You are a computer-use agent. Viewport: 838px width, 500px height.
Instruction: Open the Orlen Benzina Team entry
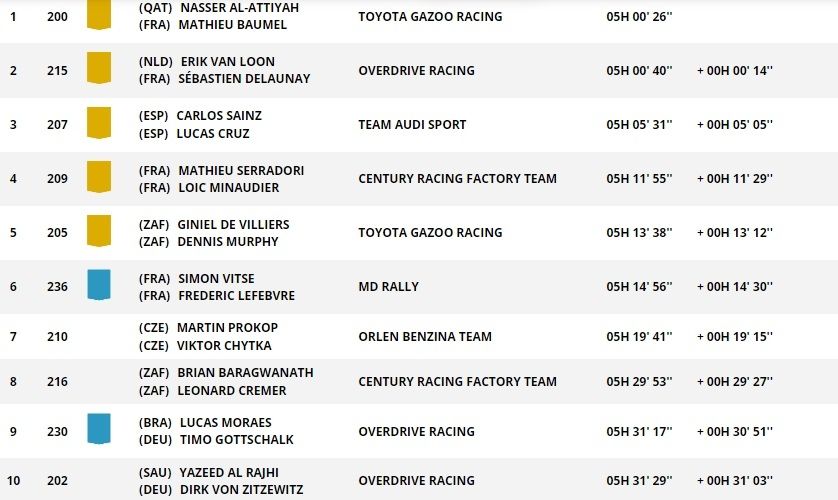[425, 337]
